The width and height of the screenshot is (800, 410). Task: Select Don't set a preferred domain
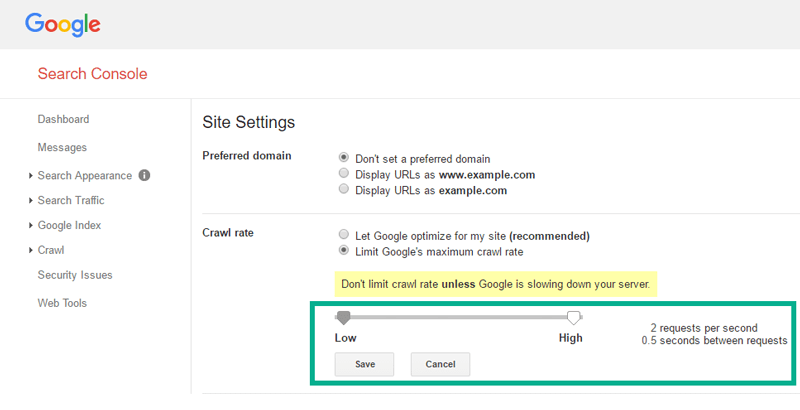click(x=344, y=158)
